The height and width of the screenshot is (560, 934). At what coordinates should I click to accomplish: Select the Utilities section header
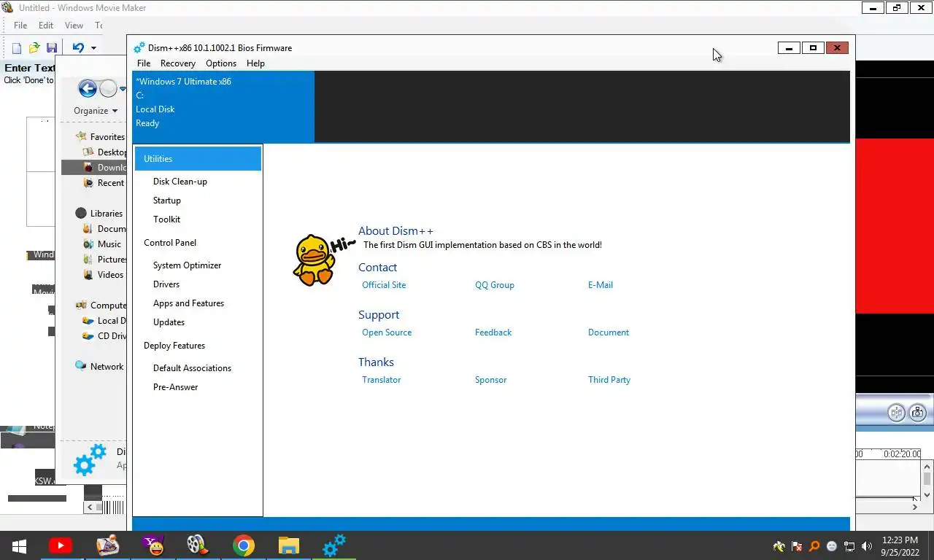[198, 158]
